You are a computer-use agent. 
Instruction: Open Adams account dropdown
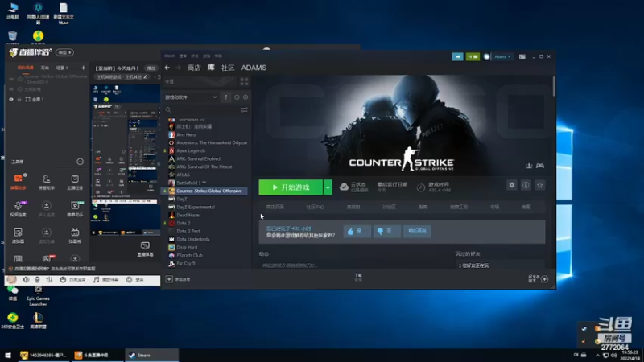(502, 56)
